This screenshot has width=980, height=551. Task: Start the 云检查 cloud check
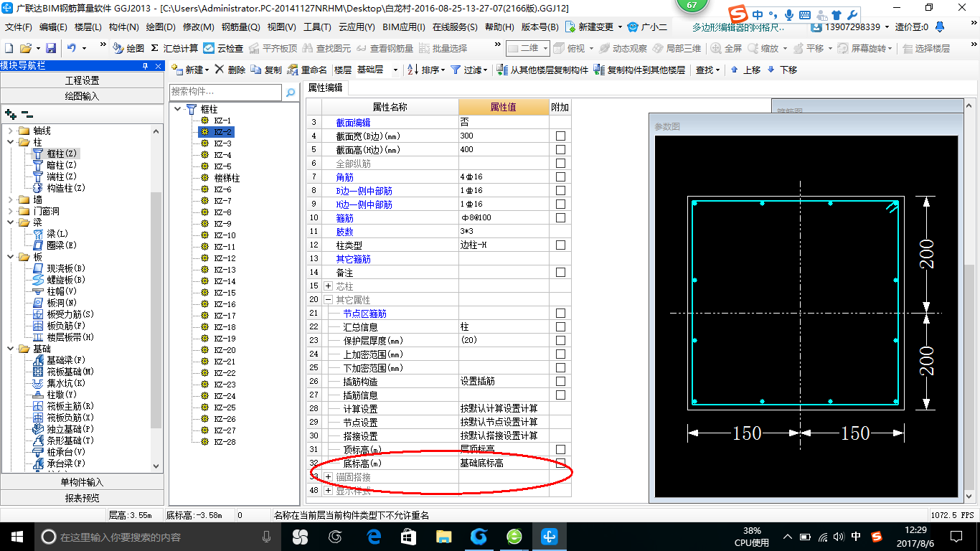point(223,48)
